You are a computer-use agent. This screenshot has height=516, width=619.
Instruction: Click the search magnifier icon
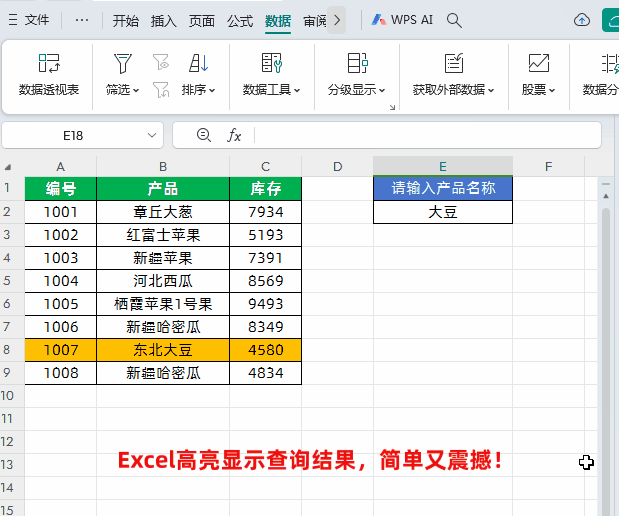(x=454, y=20)
